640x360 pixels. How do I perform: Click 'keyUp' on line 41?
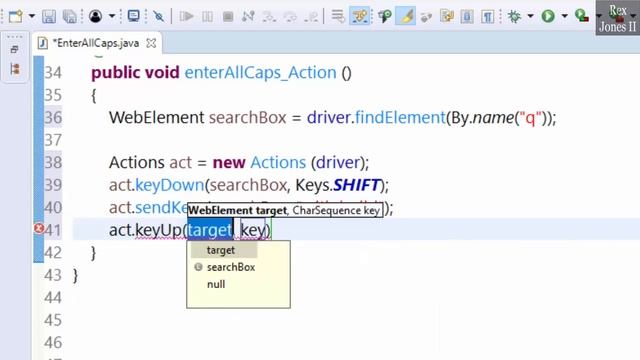pyautogui.click(x=158, y=231)
